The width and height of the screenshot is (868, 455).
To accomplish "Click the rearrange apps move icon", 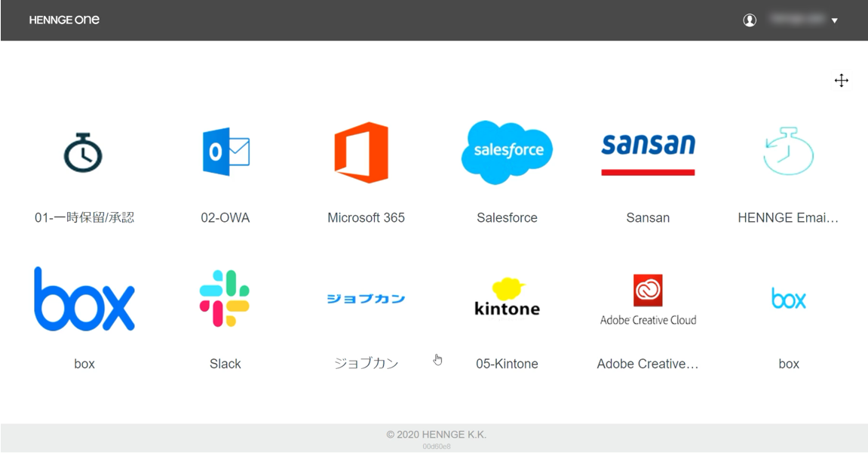I will [842, 80].
